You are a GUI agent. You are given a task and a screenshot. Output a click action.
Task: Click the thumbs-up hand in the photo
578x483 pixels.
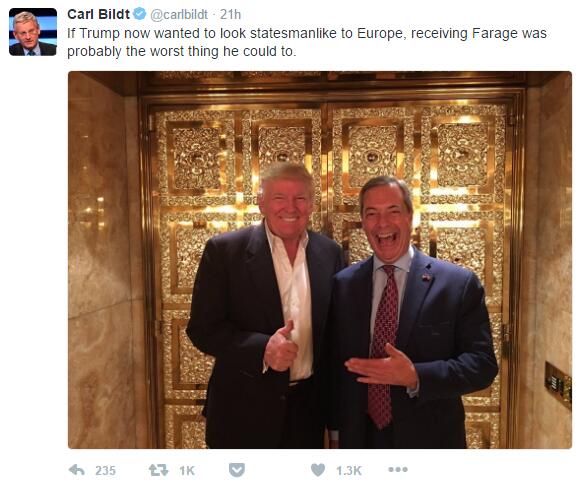click(281, 347)
